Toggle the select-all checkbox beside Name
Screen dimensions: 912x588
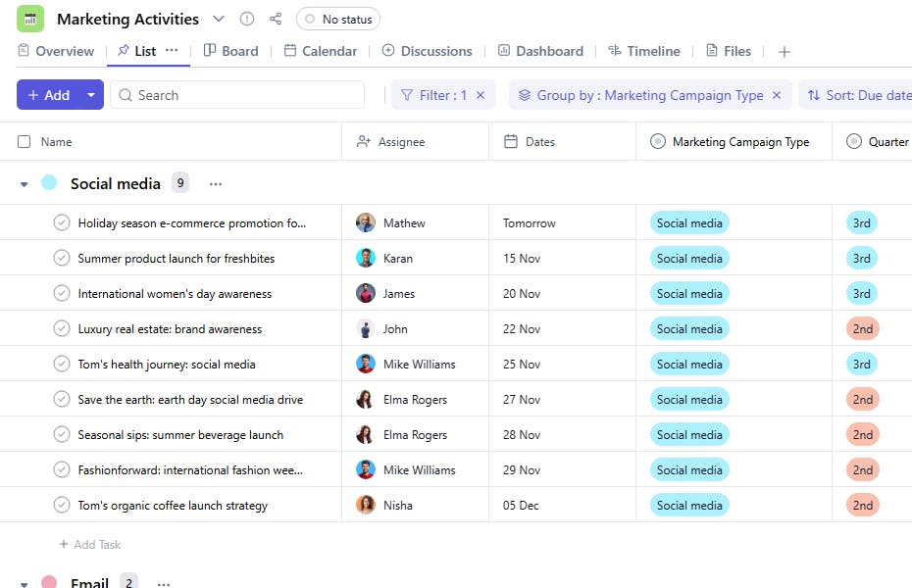pos(25,142)
